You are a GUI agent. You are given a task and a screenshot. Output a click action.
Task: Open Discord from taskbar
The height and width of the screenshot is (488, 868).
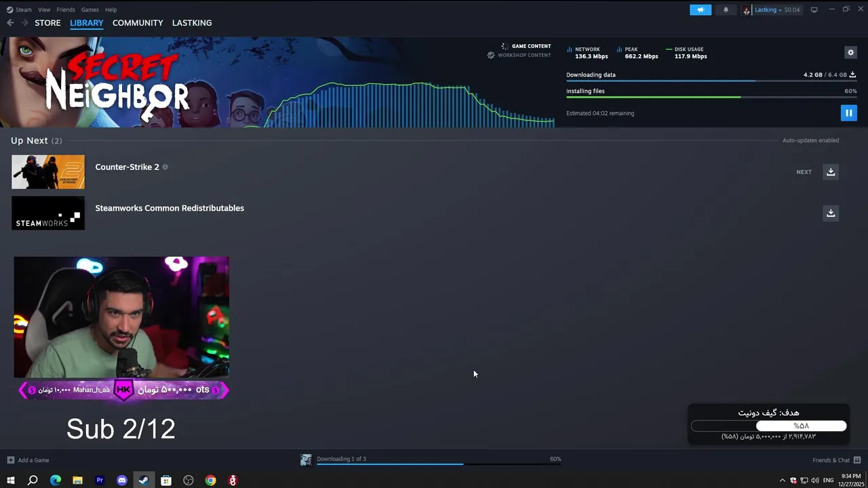pyautogui.click(x=122, y=480)
